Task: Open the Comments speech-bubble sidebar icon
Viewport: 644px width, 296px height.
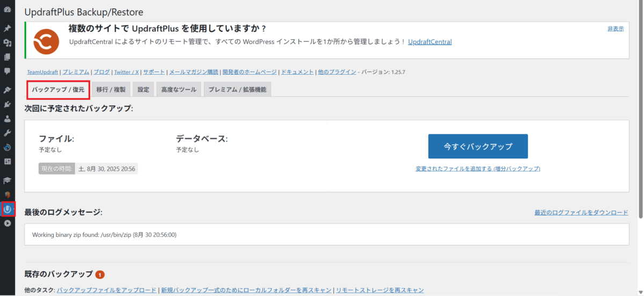Action: [8, 70]
